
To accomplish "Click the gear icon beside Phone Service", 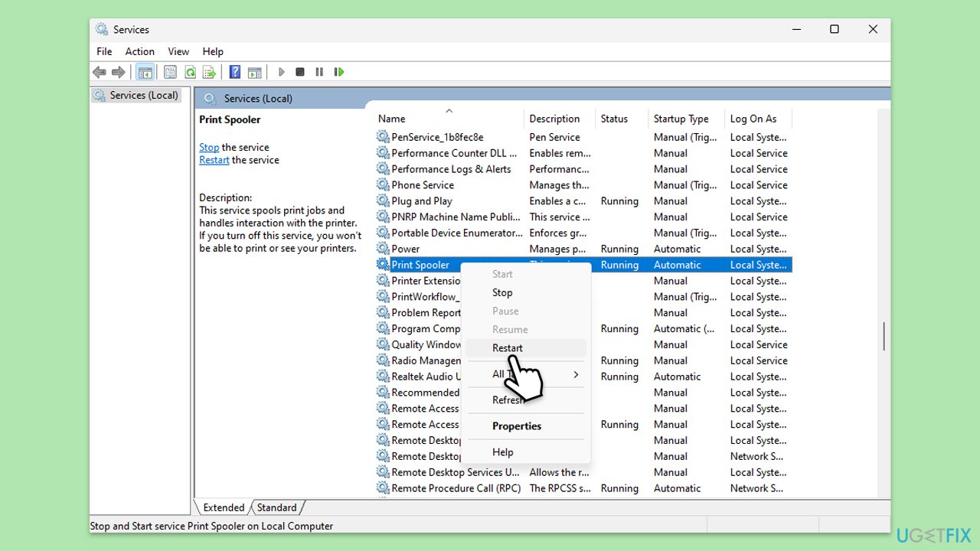I will (x=383, y=185).
